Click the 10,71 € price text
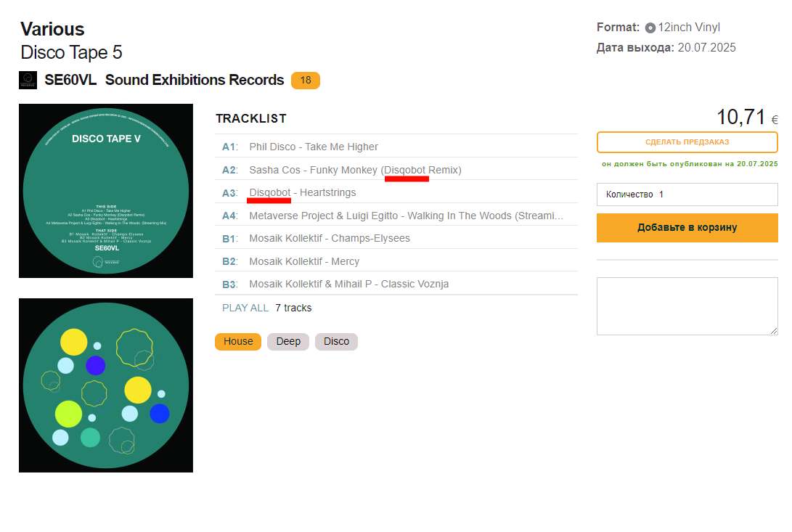This screenshot has height=532, width=792. coord(748,117)
